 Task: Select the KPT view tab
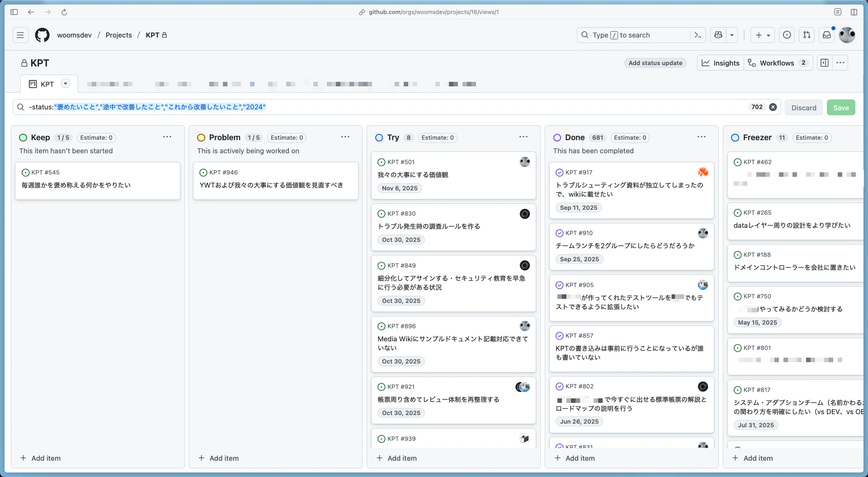[x=42, y=84]
